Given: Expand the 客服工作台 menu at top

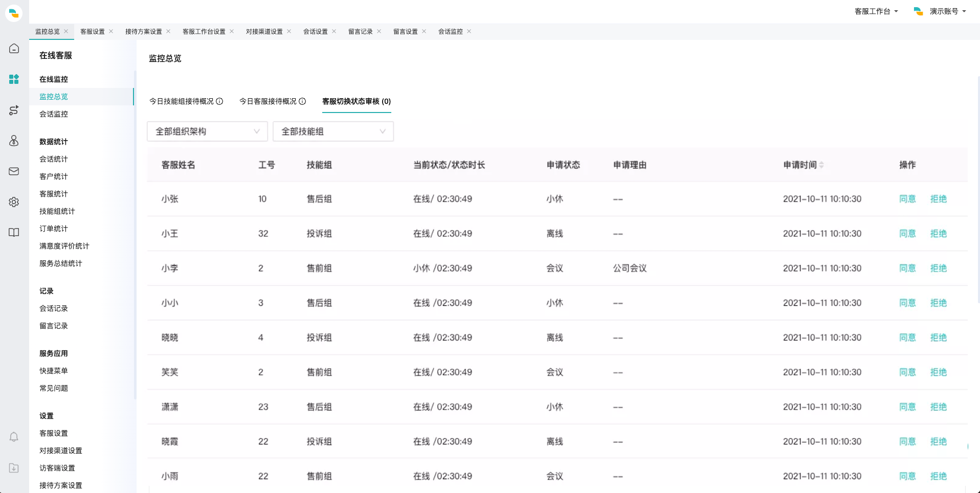Looking at the screenshot, I should pyautogui.click(x=876, y=11).
